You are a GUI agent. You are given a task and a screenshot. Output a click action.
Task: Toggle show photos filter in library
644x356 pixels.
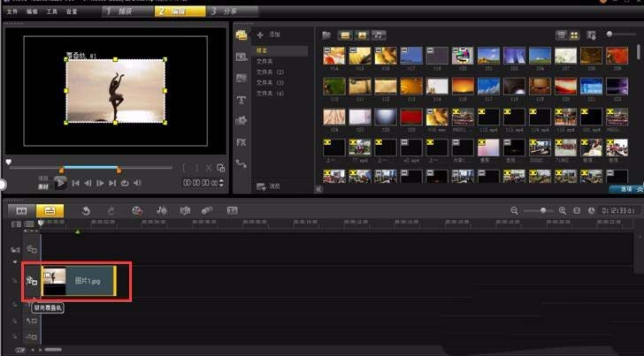pyautogui.click(x=361, y=34)
